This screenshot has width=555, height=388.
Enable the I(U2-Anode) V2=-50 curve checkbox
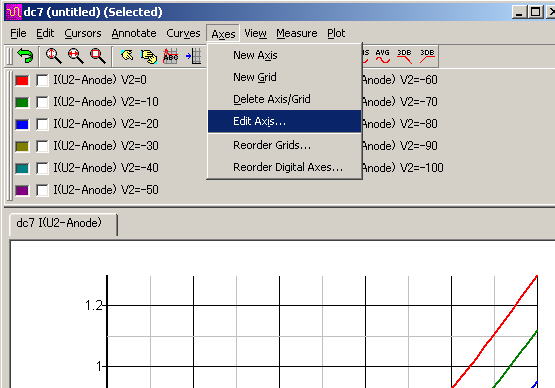click(x=42, y=190)
